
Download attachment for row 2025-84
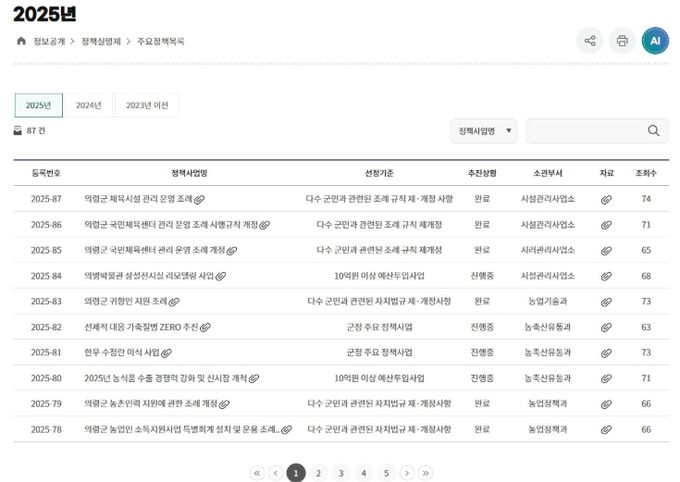point(606,276)
